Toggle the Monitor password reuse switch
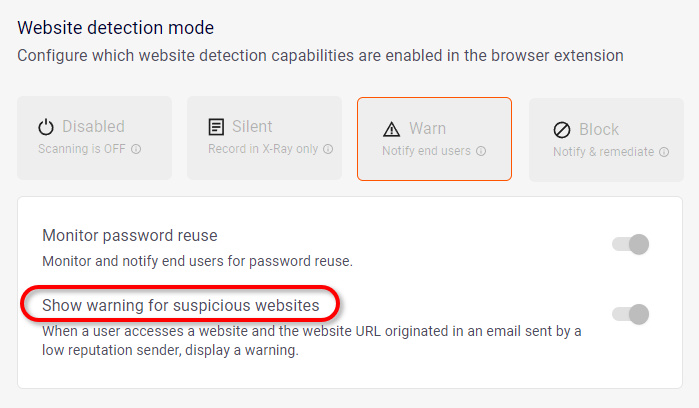The height and width of the screenshot is (408, 699). 632,244
